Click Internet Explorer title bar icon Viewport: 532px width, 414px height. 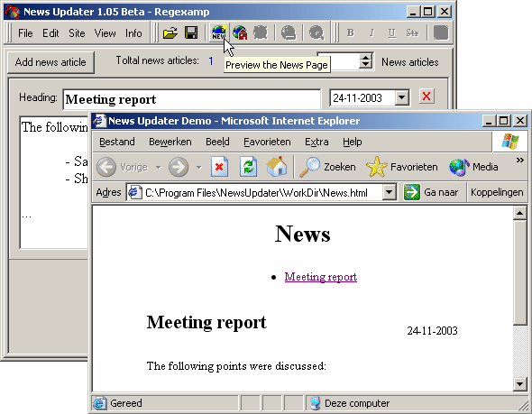(100, 121)
